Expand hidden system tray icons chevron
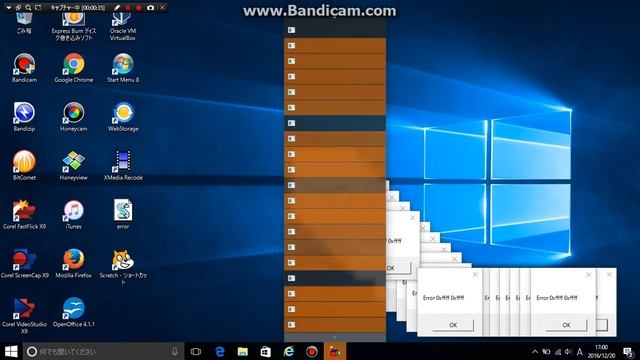640x360 pixels. 535,352
